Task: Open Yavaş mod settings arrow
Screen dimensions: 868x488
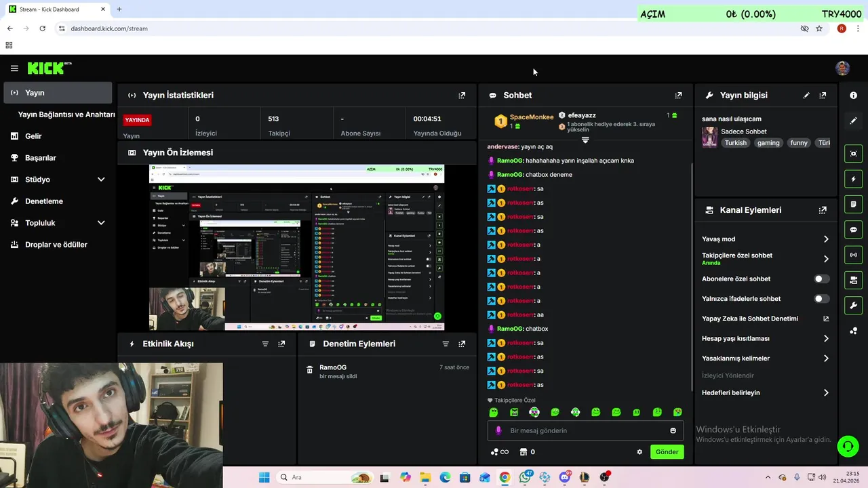Action: point(826,239)
